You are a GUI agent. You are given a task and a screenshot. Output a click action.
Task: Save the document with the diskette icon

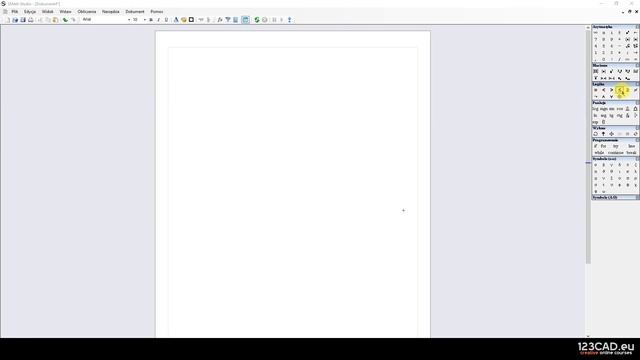click(x=23, y=20)
